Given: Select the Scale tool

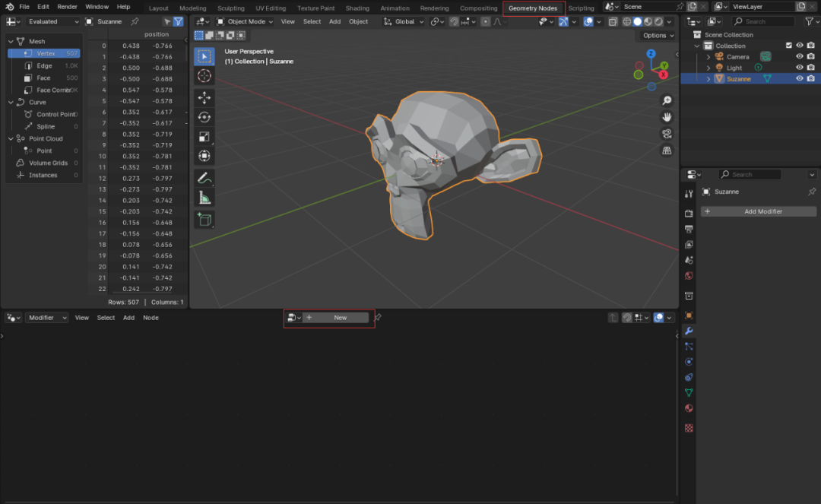Looking at the screenshot, I should click(204, 137).
